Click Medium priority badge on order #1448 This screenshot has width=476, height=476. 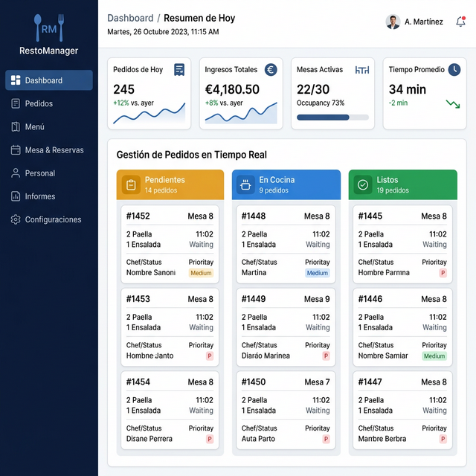click(317, 273)
